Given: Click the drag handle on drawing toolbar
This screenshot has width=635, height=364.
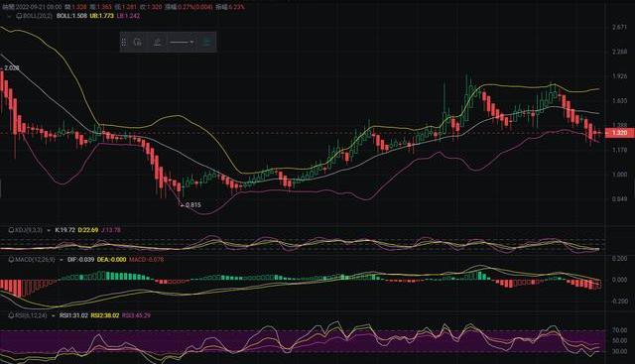Looking at the screenshot, I should coord(124,42).
